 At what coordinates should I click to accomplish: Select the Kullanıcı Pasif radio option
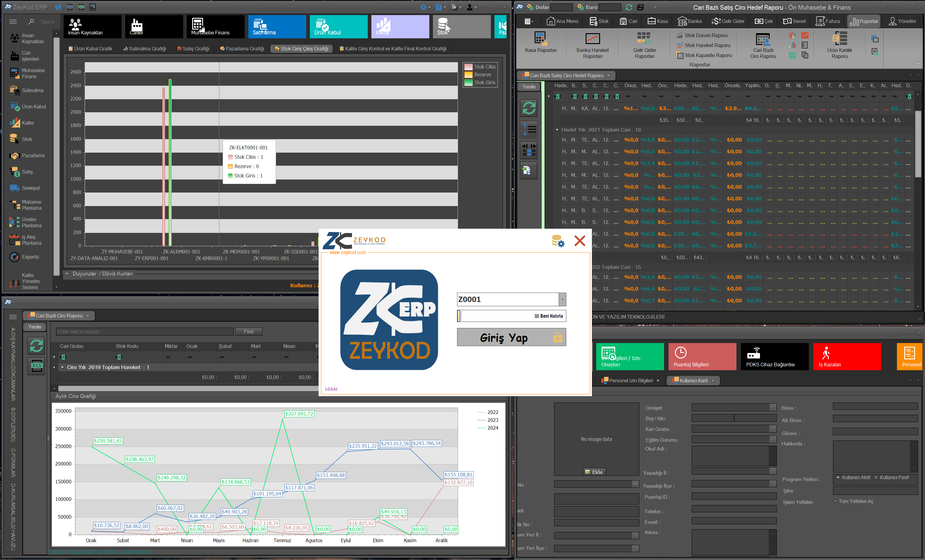(876, 477)
